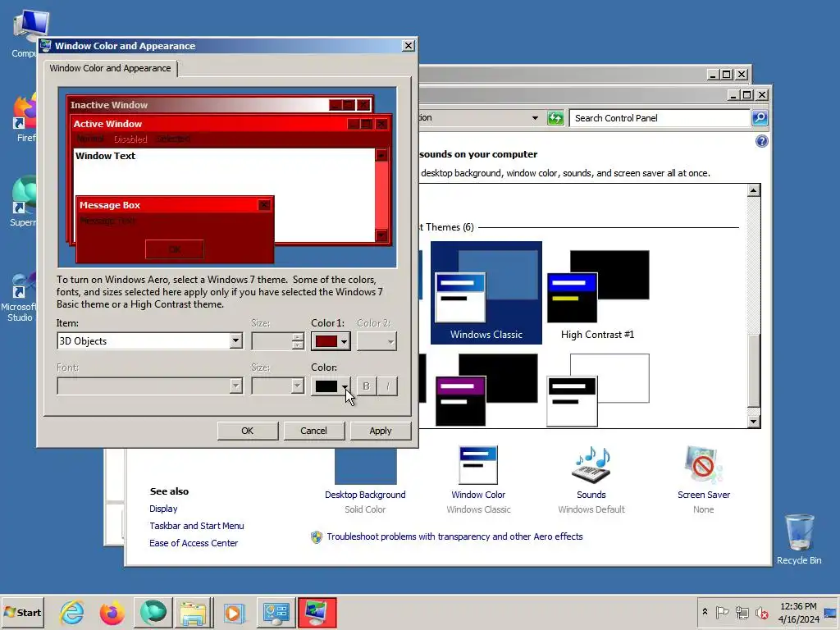The height and width of the screenshot is (630, 840).
Task: Click the item Size spinner arrows
Action: point(298,340)
